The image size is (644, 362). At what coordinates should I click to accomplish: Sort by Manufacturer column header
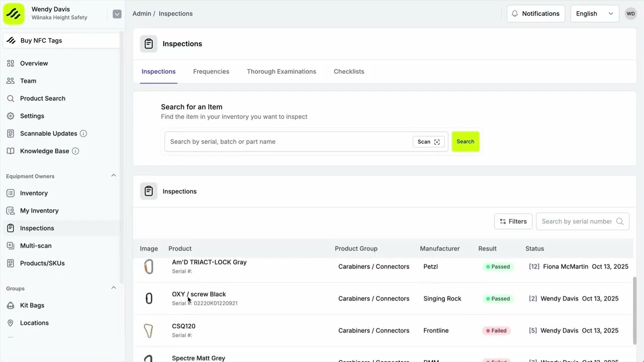(x=440, y=248)
